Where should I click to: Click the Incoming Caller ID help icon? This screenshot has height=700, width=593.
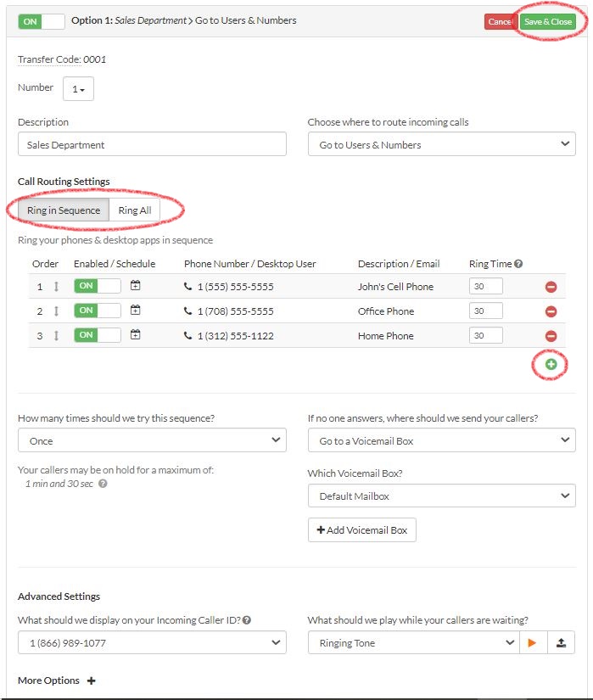(246, 620)
